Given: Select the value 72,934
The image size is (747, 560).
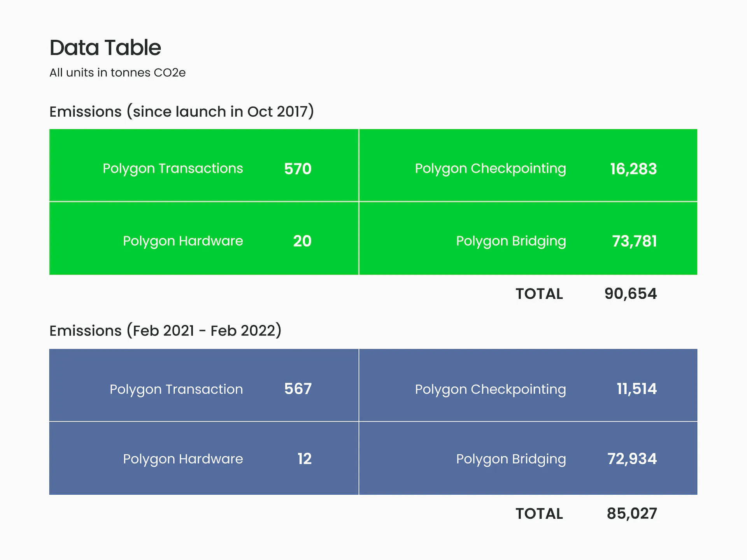Looking at the screenshot, I should pos(632,459).
